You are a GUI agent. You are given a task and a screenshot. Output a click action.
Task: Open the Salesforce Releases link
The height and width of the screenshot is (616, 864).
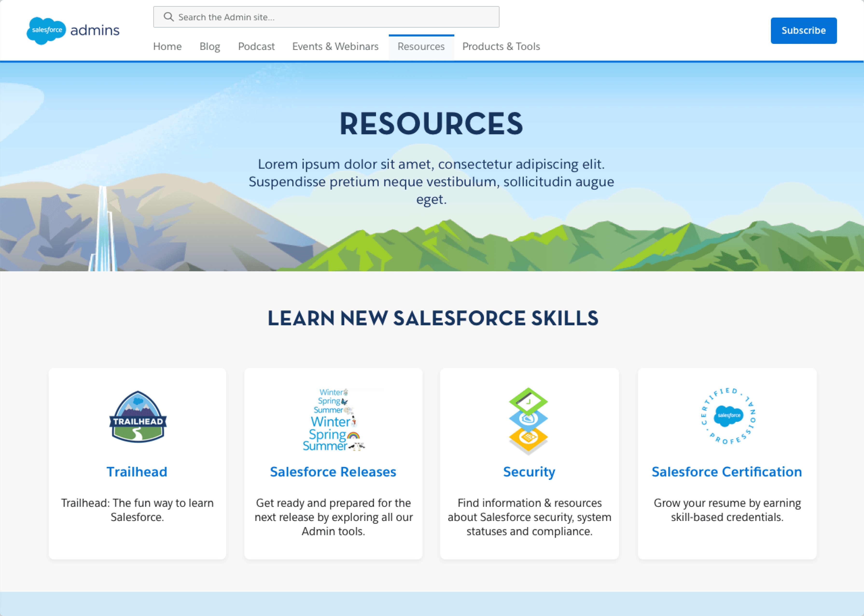coord(333,472)
